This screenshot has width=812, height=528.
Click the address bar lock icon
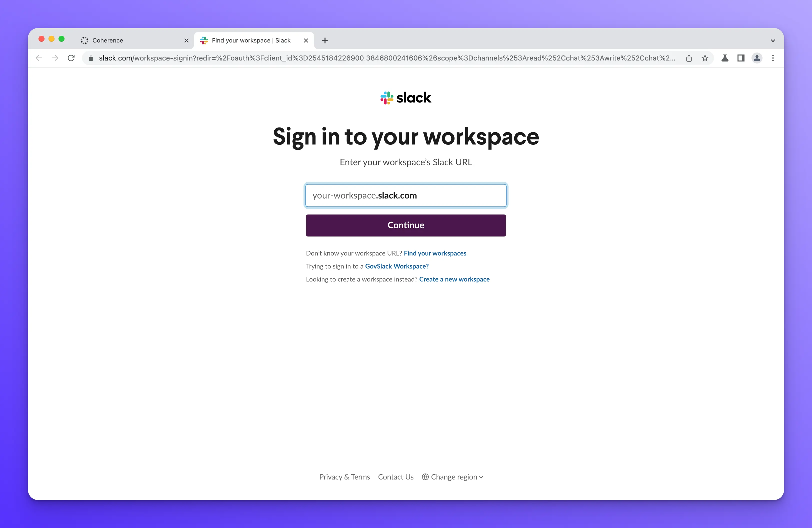92,58
